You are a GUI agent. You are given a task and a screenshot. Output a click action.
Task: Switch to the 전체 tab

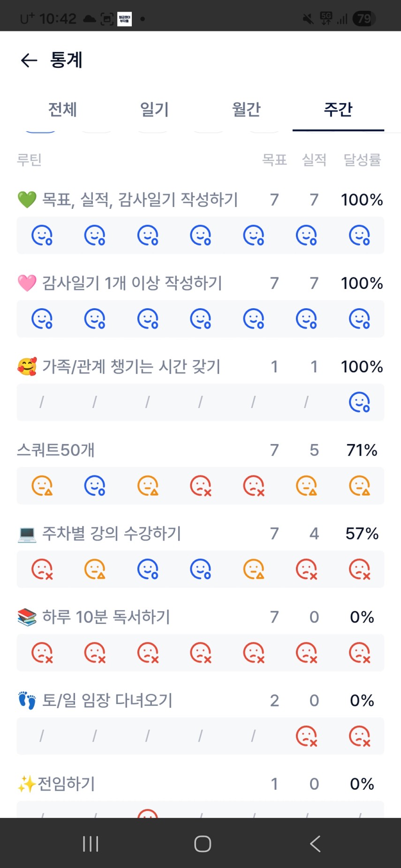(62, 109)
